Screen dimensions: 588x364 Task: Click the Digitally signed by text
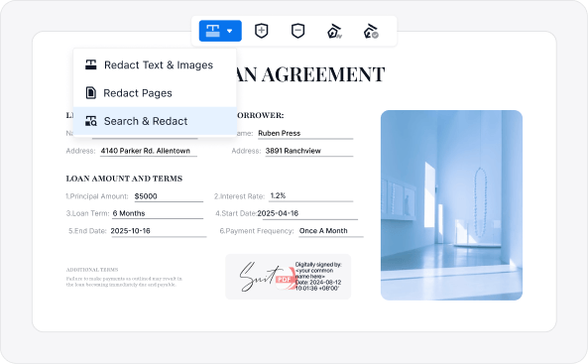click(x=318, y=265)
